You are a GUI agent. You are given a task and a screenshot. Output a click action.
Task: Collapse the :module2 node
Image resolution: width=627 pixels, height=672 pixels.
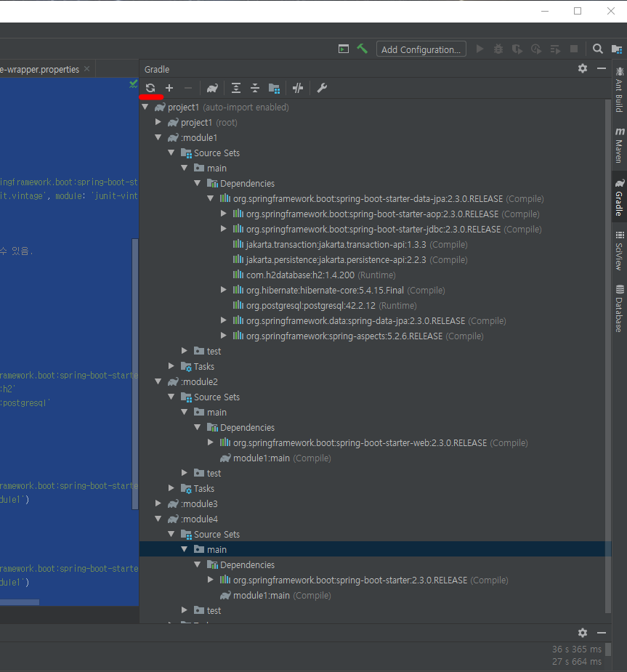coord(158,381)
